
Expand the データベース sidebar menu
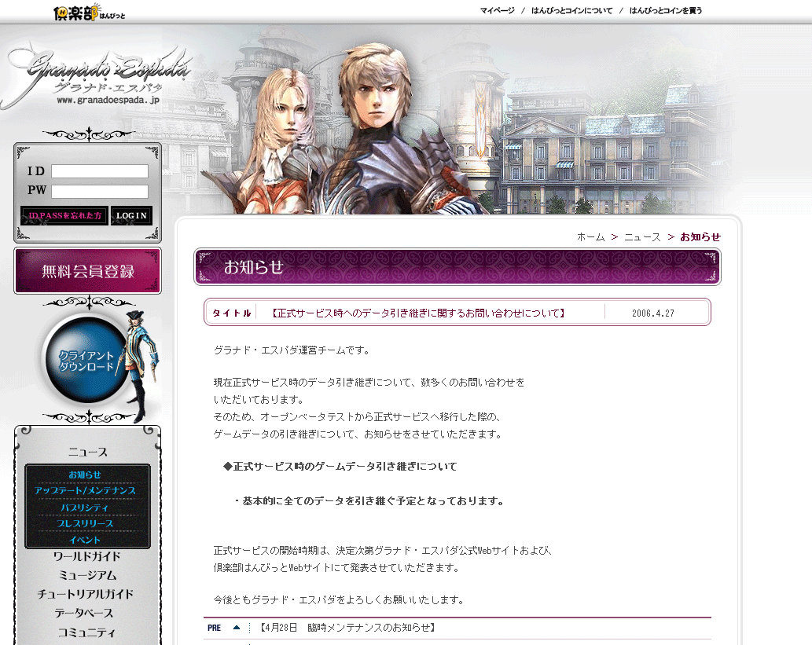point(84,613)
